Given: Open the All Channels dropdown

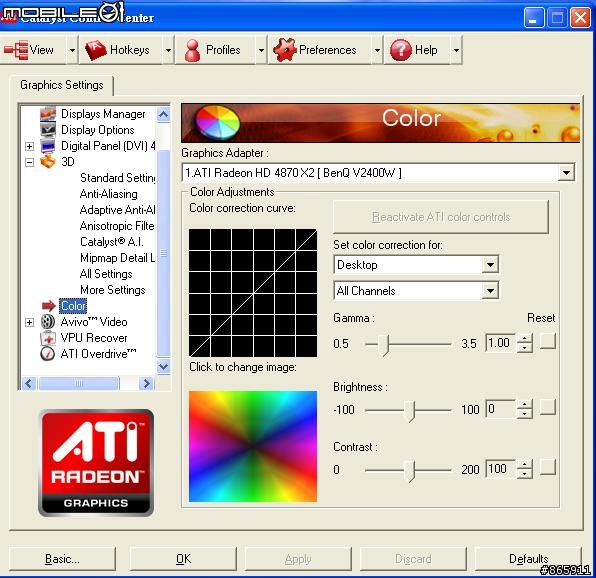Looking at the screenshot, I should pos(490,291).
